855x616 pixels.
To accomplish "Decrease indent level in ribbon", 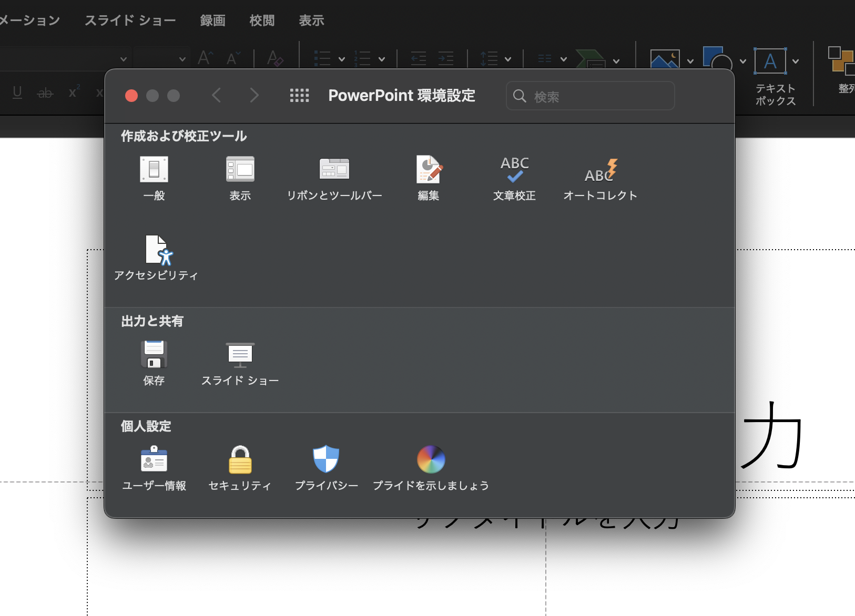I will [419, 58].
